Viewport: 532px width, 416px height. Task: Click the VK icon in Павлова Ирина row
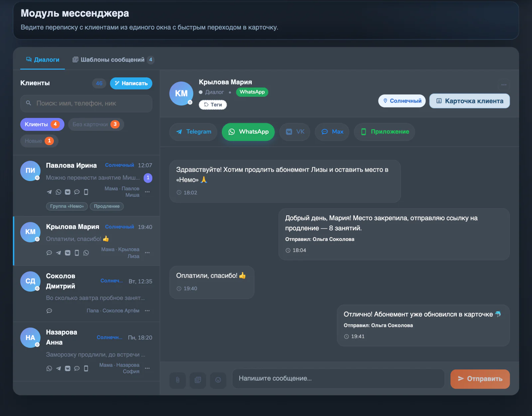pyautogui.click(x=67, y=192)
